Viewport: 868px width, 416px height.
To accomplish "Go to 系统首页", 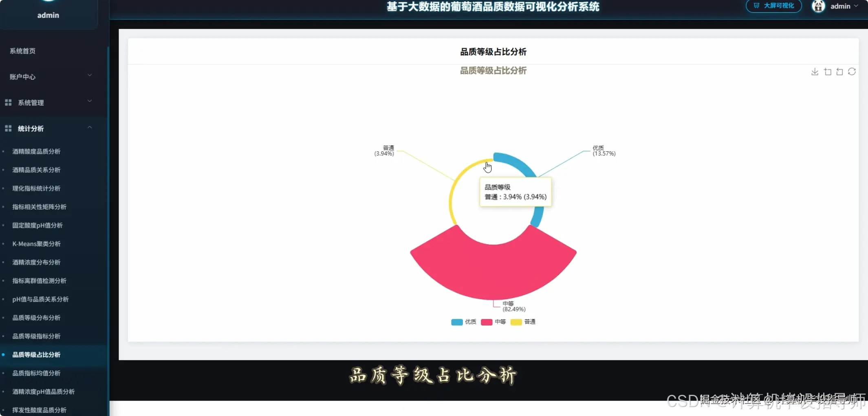I will click(22, 51).
